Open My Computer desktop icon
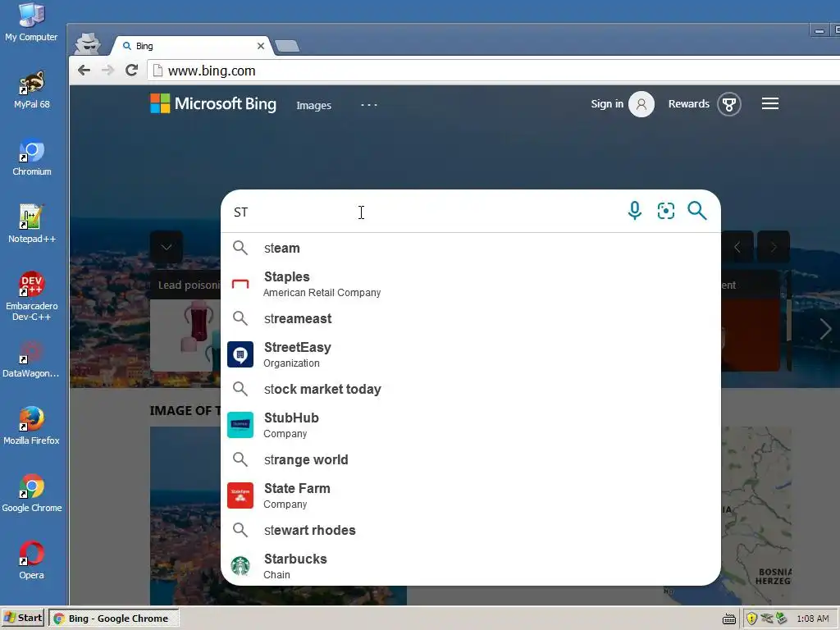The width and height of the screenshot is (840, 630). (31, 22)
